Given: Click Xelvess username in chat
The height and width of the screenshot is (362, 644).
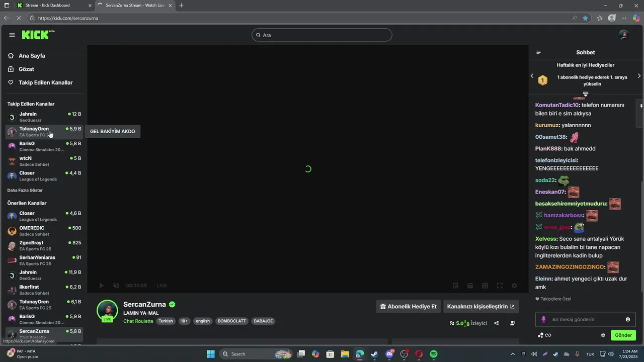Looking at the screenshot, I should pos(546,239).
